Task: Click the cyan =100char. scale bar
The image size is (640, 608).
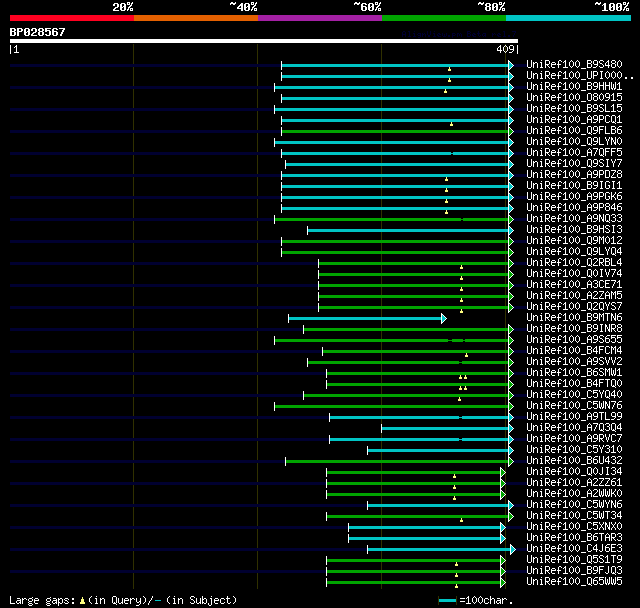Action: [447, 601]
